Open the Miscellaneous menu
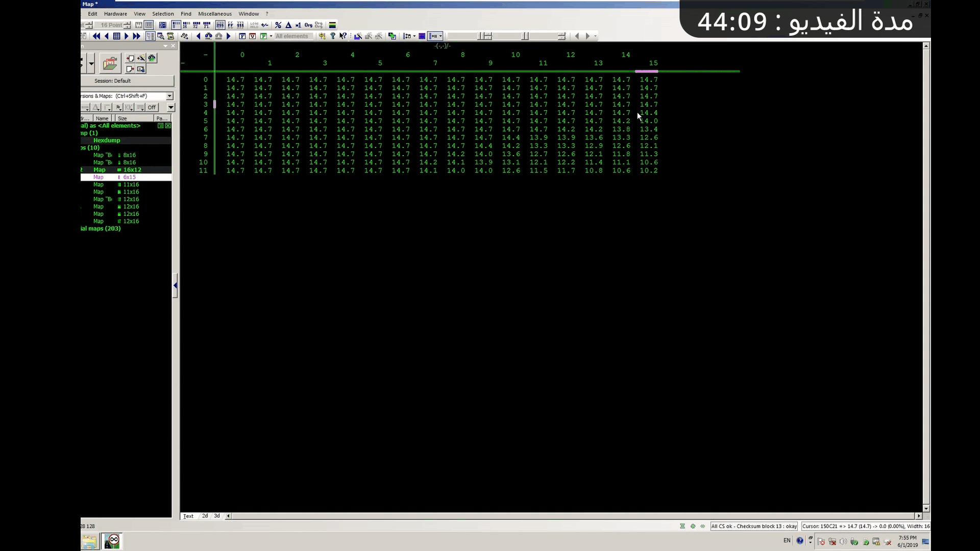 pyautogui.click(x=214, y=14)
